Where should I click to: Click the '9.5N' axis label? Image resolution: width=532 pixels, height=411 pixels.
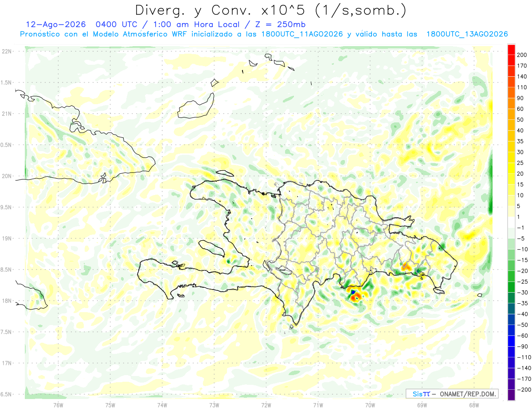pyautogui.click(x=6, y=207)
